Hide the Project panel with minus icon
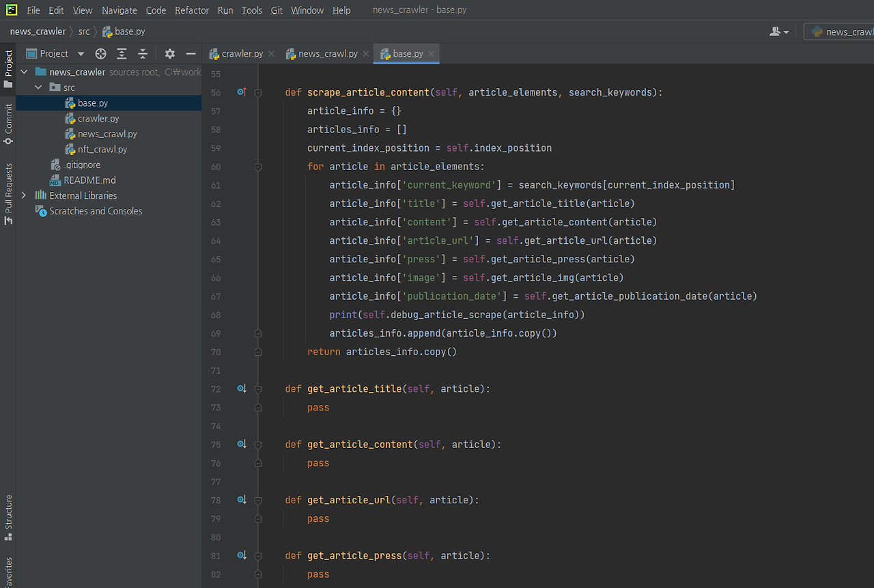The height and width of the screenshot is (588, 874). 191,54
